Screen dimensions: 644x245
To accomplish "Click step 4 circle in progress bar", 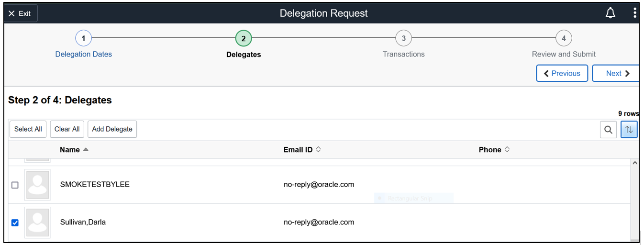I will click(564, 38).
